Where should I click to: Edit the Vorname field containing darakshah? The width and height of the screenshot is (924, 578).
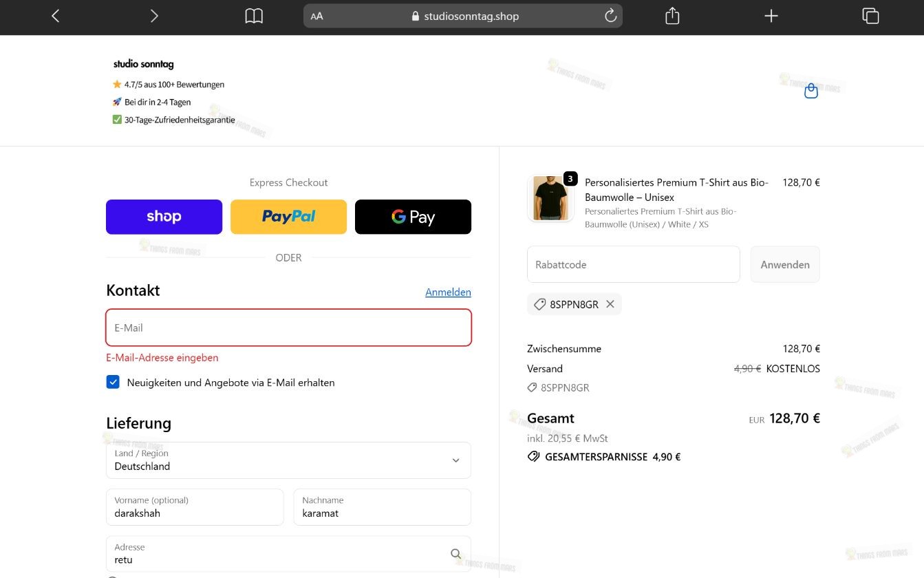[x=195, y=507]
